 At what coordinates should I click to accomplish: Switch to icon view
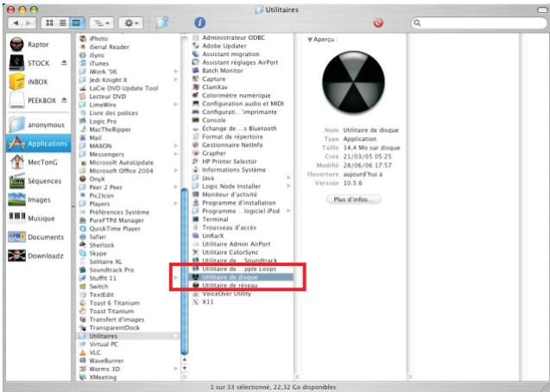49,23
